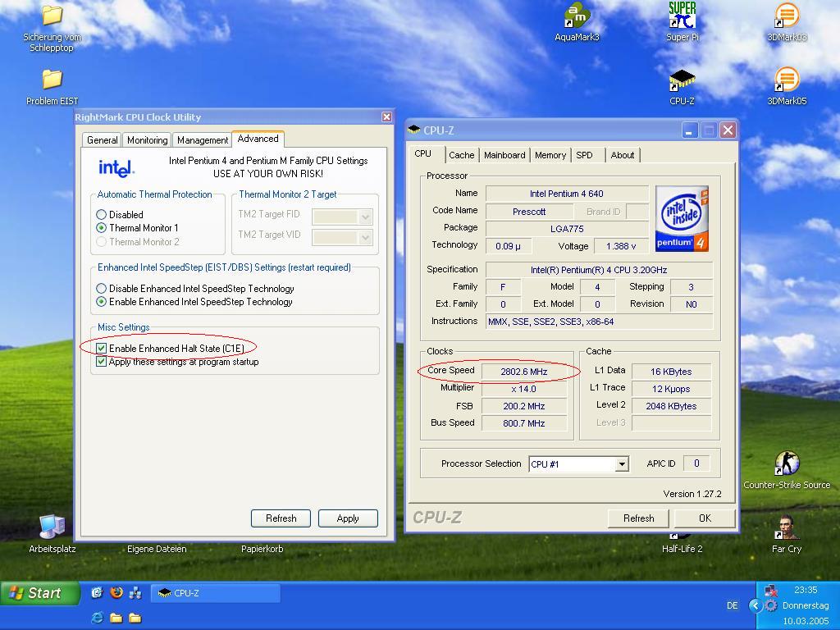Select the Thermal Monitor 1 radio button
The width and height of the screenshot is (840, 630).
101,228
